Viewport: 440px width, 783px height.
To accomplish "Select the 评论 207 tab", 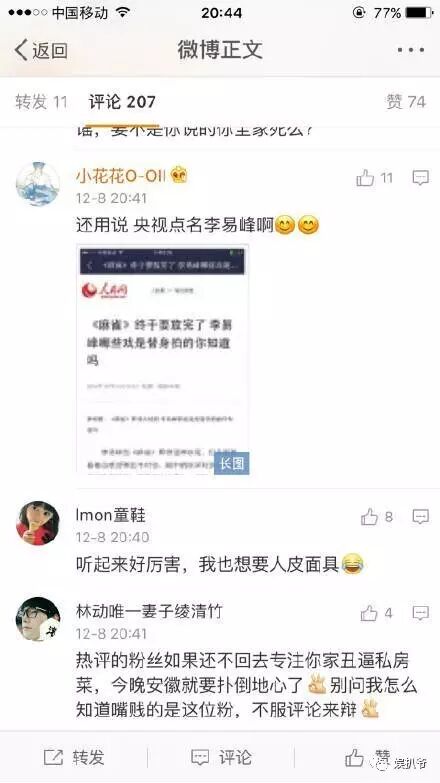I will pos(122,102).
